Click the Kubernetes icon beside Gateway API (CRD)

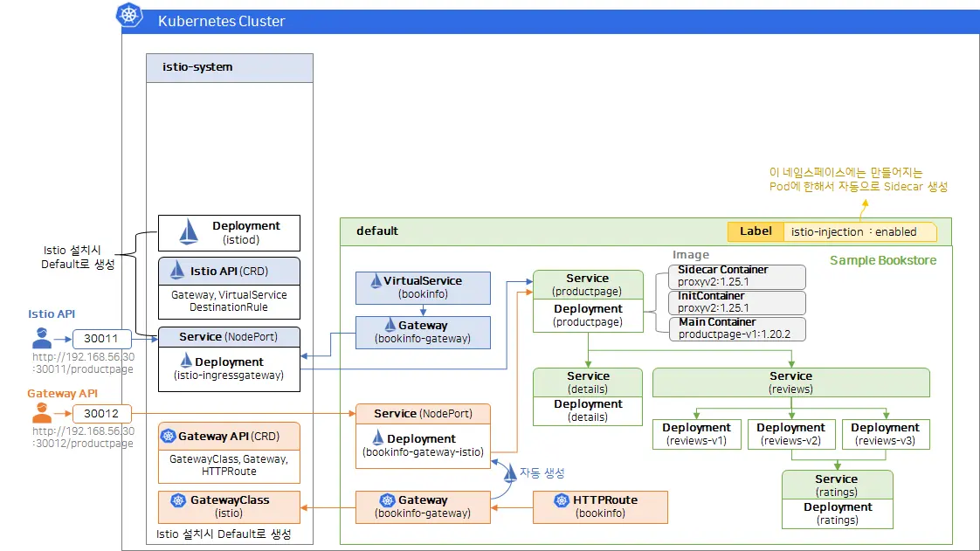[x=167, y=436]
